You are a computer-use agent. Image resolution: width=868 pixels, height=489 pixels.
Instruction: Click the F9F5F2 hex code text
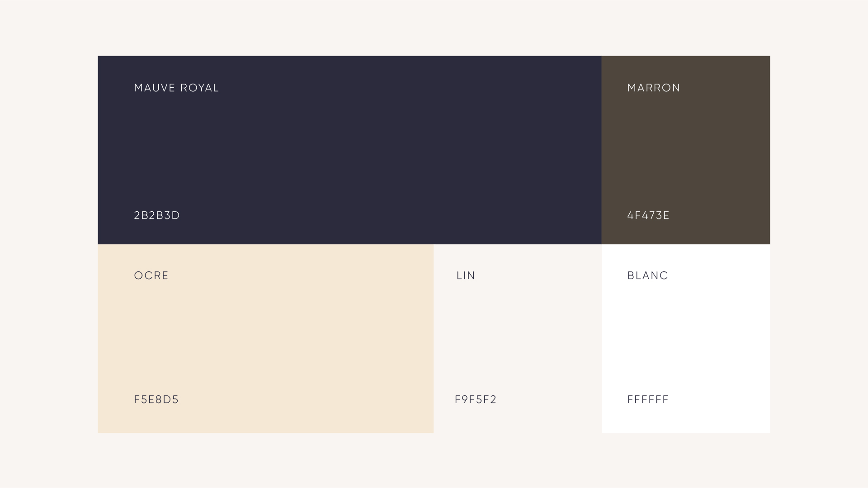point(476,400)
